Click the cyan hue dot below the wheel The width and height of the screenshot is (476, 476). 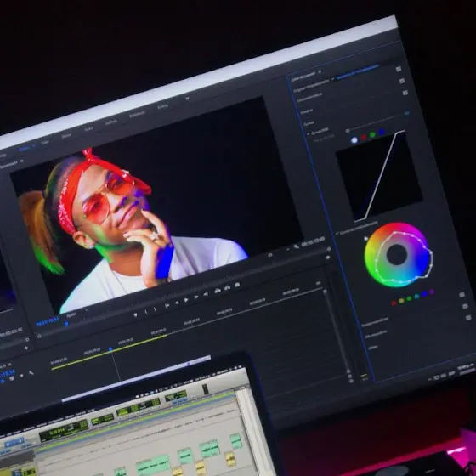coord(416,296)
